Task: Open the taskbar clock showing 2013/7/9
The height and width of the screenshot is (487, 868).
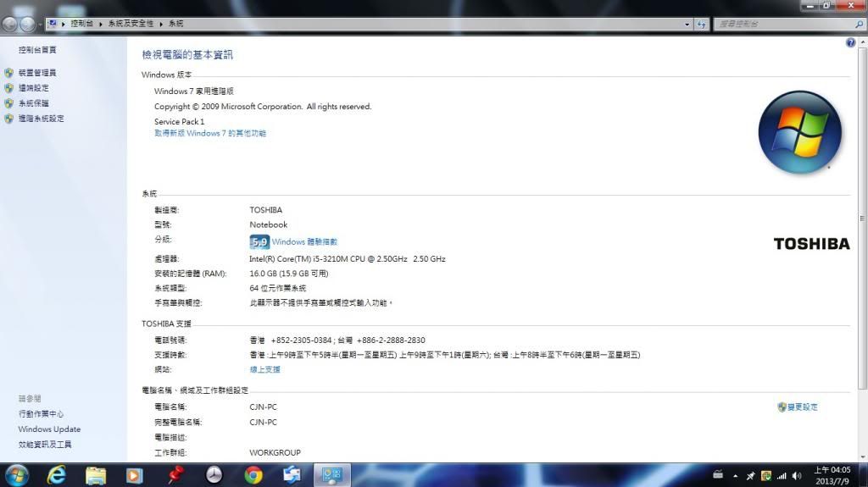Action: (832, 475)
